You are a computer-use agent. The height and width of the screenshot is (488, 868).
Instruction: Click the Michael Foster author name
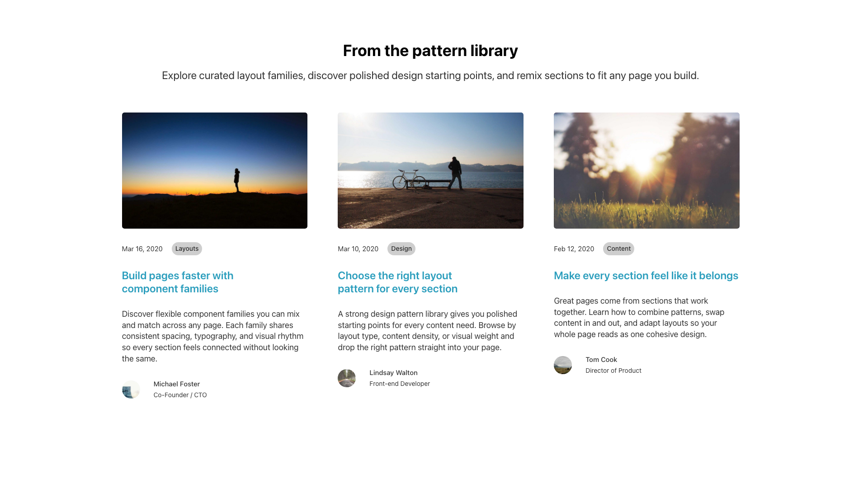pyautogui.click(x=177, y=384)
